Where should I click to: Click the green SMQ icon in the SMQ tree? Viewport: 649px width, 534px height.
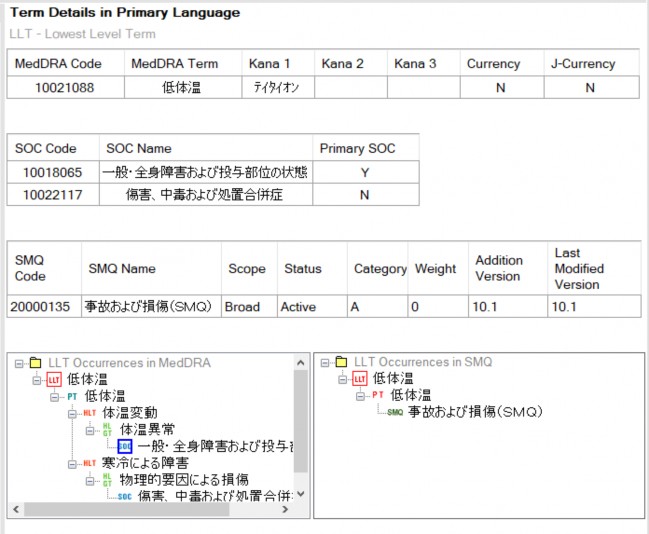pos(394,412)
